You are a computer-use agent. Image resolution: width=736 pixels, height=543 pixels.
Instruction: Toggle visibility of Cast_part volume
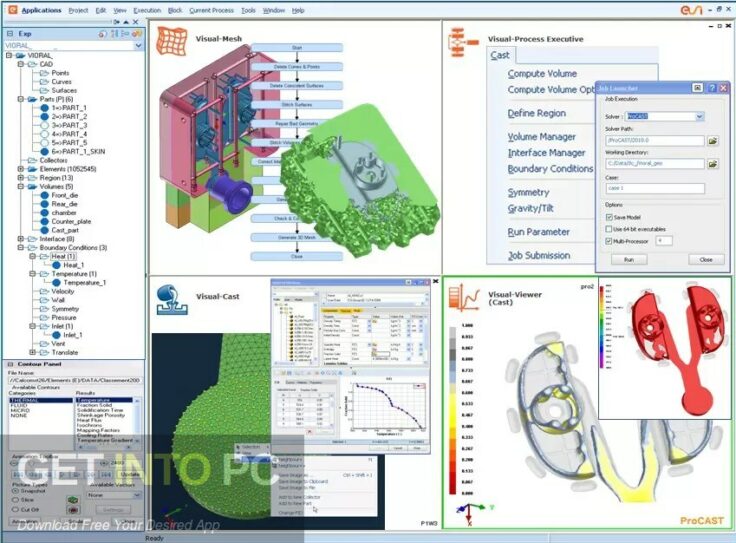click(x=45, y=230)
